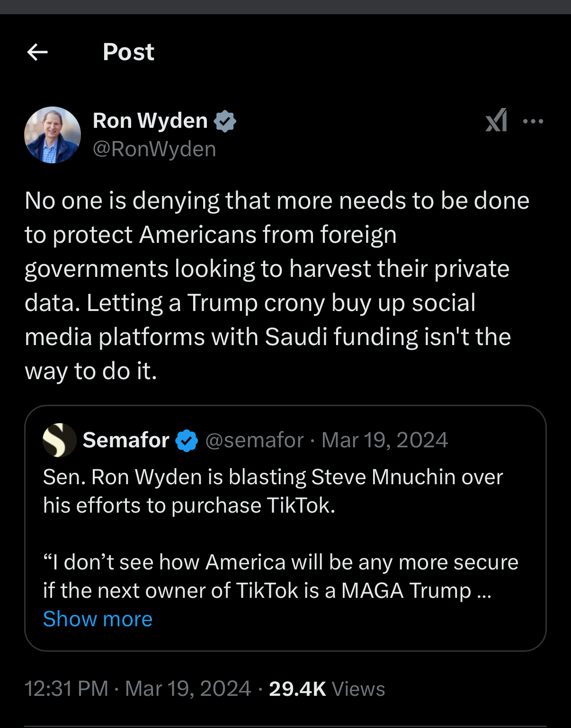Image resolution: width=571 pixels, height=728 pixels.
Task: Open the @semafor handle
Action: click(255, 440)
